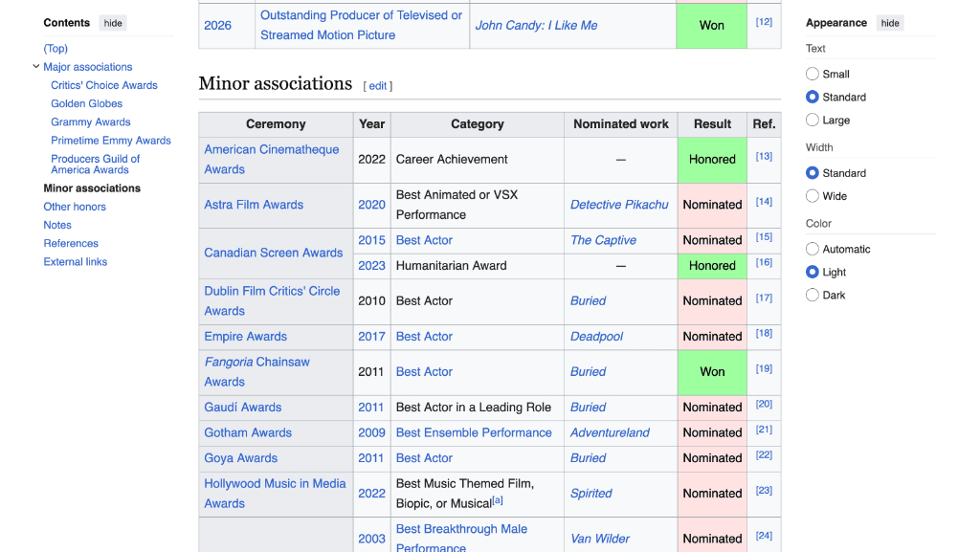Click the Honored result cell for 2023

(x=712, y=266)
